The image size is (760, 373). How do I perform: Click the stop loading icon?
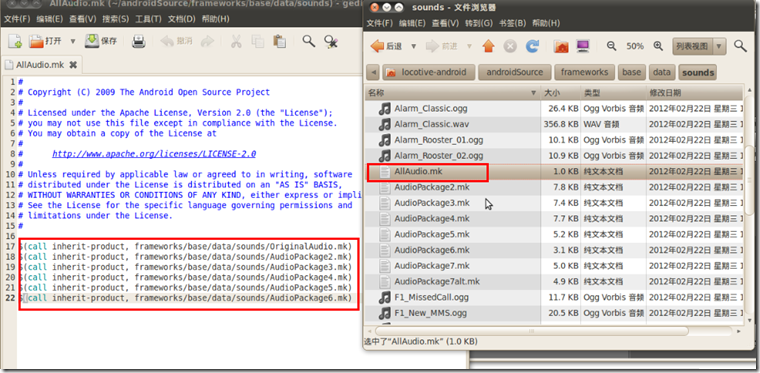[510, 46]
